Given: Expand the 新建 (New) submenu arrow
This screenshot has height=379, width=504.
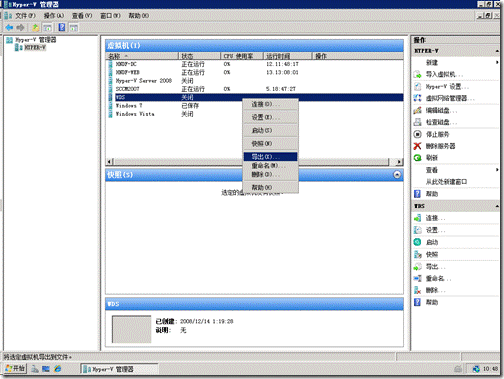Looking at the screenshot, I should [x=497, y=62].
